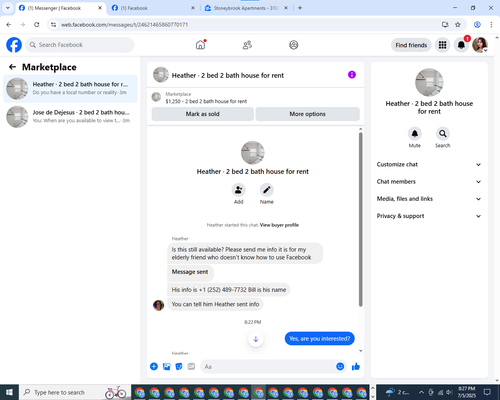Click Mark as sold
Image resolution: width=500 pixels, height=400 pixels.
(x=202, y=114)
